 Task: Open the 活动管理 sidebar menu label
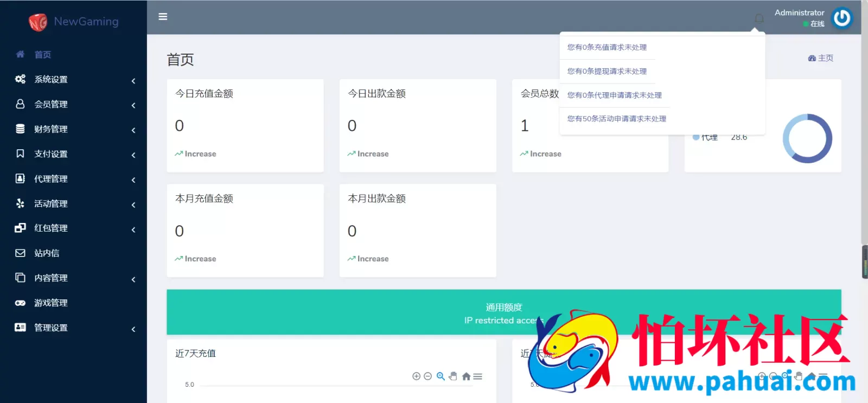(51, 203)
